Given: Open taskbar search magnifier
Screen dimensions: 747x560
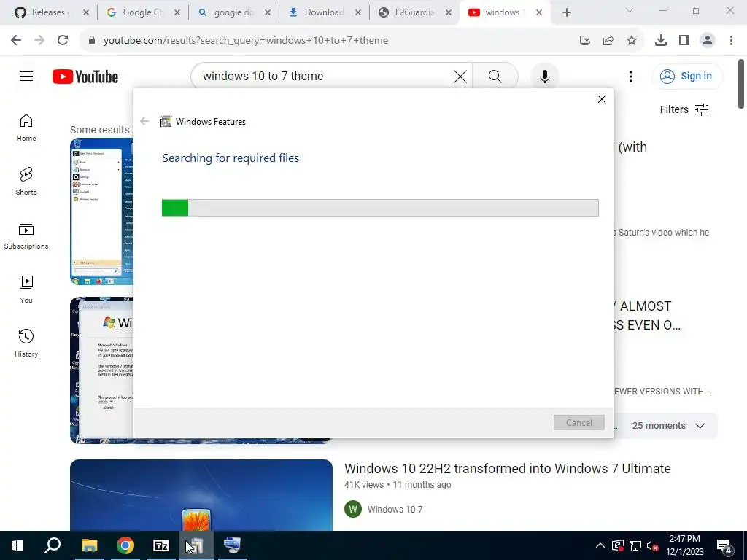Looking at the screenshot, I should [53, 545].
